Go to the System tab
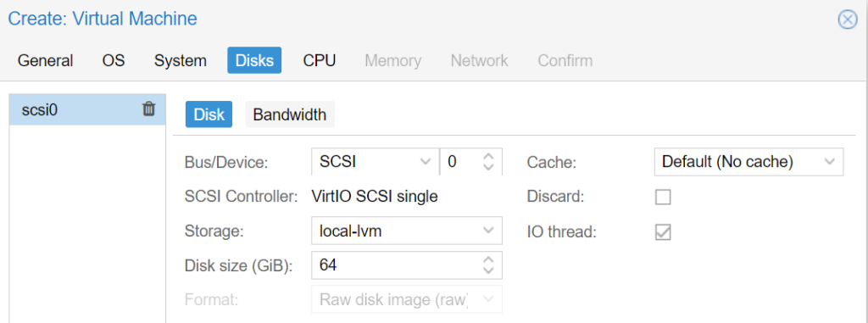Screen dimensions: 868x323 coord(181,60)
